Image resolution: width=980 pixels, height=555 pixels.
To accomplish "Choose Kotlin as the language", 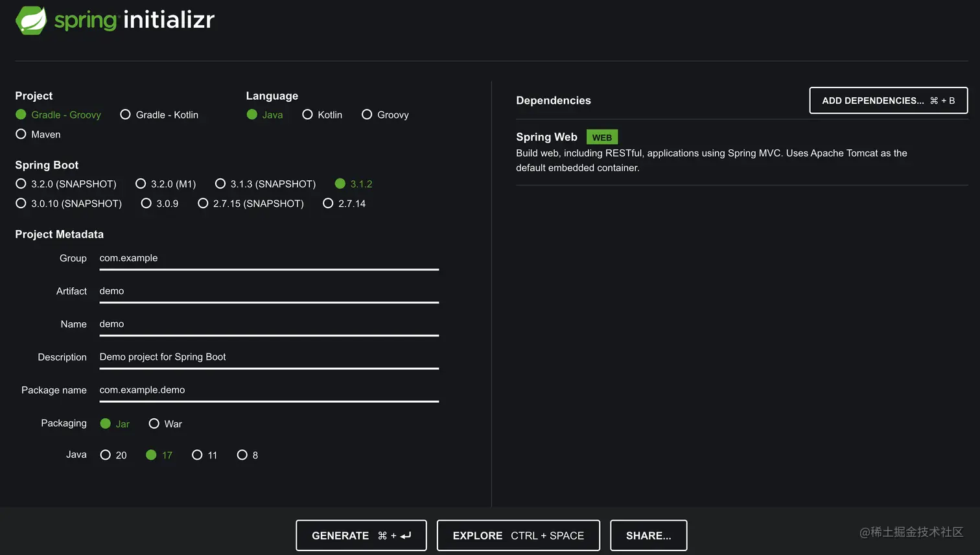I will (x=322, y=115).
